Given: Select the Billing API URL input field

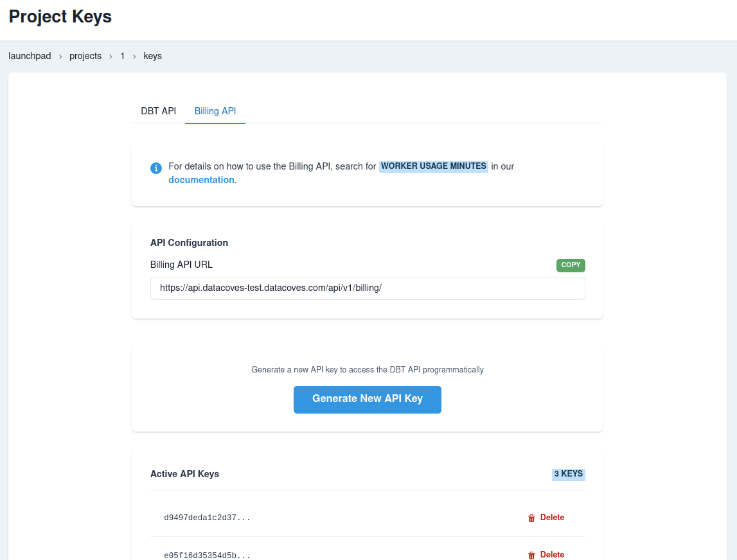Looking at the screenshot, I should tap(368, 288).
